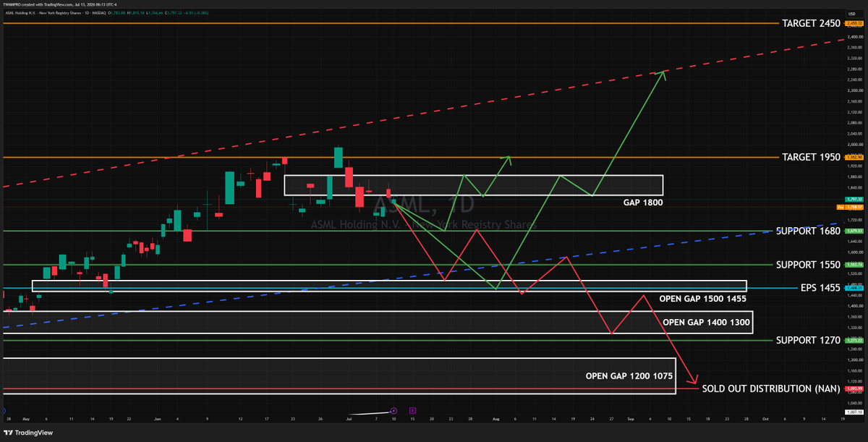Viewport: 868px width, 442px height.
Task: Click the 1,952.90 orange price label
Action: [854, 157]
